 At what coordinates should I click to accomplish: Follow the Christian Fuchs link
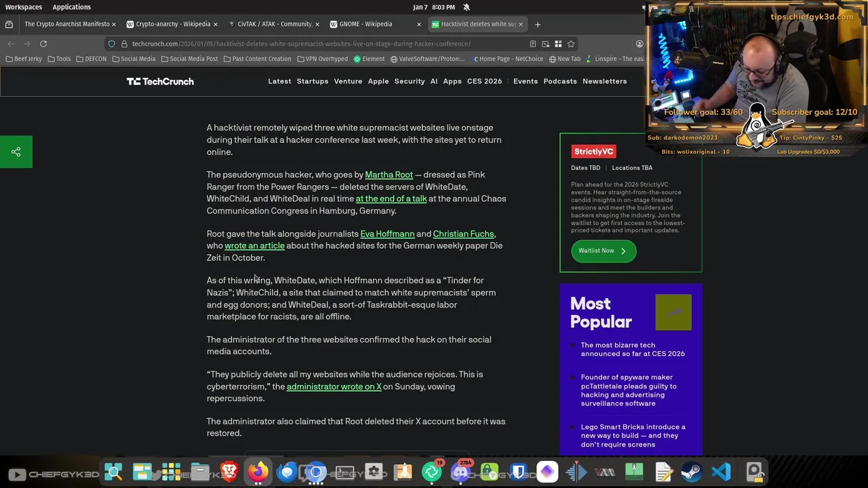(464, 234)
